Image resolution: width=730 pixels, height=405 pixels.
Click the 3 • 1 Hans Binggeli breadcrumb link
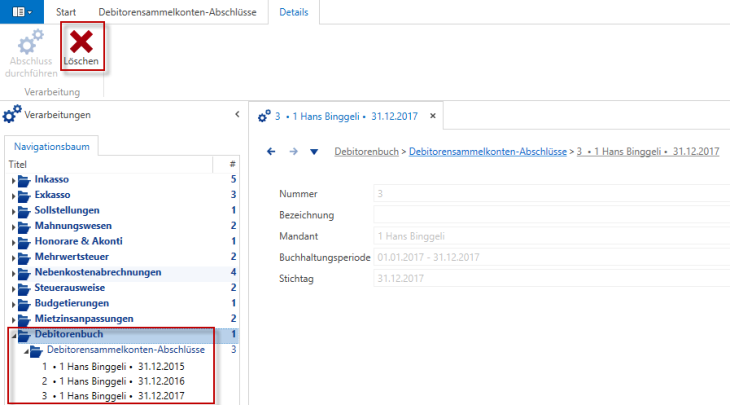click(648, 152)
